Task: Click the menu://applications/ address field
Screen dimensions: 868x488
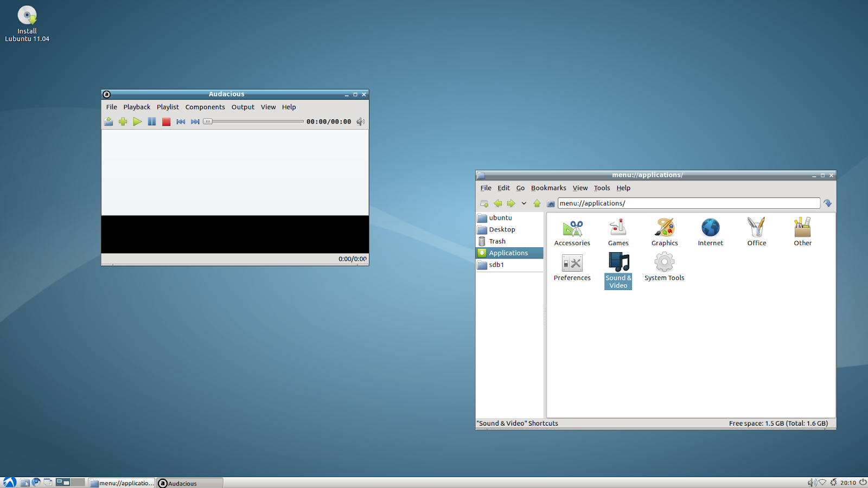Action: (689, 203)
